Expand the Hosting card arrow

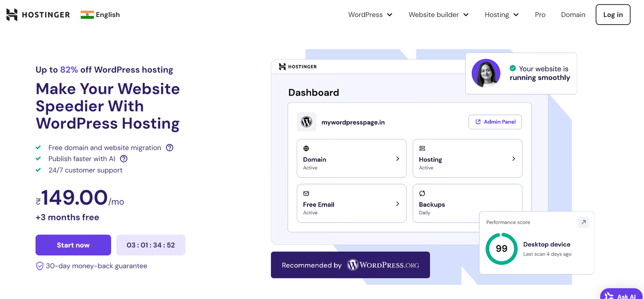[514, 159]
